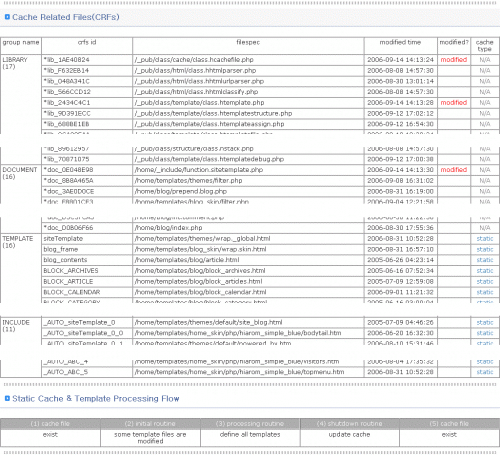
Task: Click the red 'modified' flag in doc_0E048E98 row
Action: (454, 170)
